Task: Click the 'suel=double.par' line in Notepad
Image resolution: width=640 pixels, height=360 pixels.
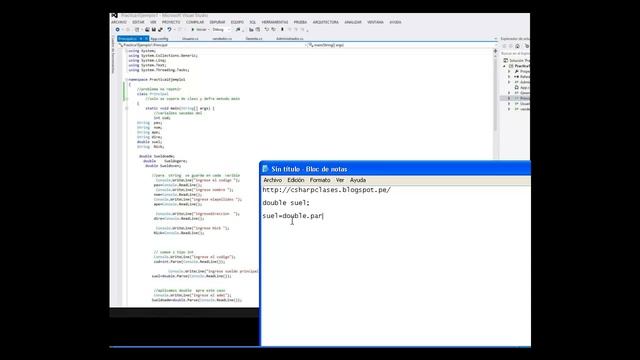Action: [293, 216]
